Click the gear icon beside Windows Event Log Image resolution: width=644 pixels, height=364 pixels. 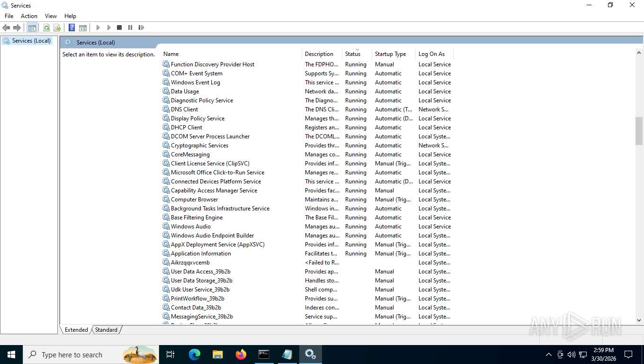[166, 82]
